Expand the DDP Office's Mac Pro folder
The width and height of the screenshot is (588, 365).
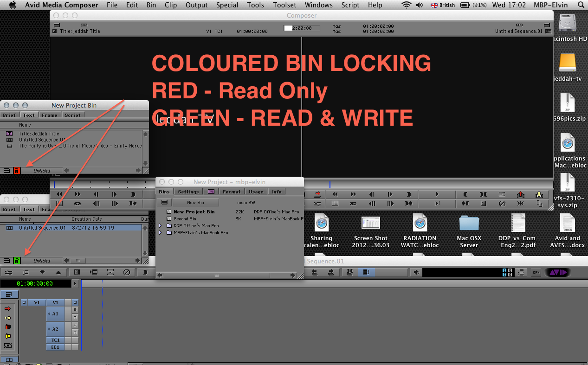coord(160,226)
